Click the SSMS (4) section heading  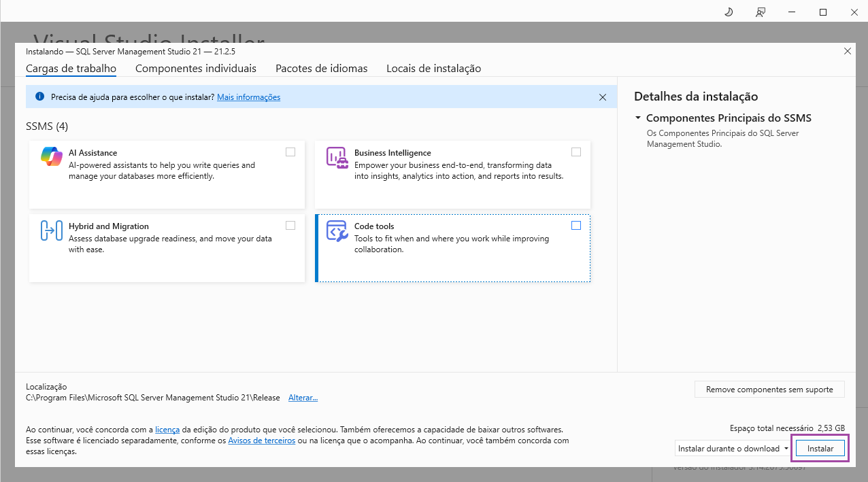pos(47,126)
